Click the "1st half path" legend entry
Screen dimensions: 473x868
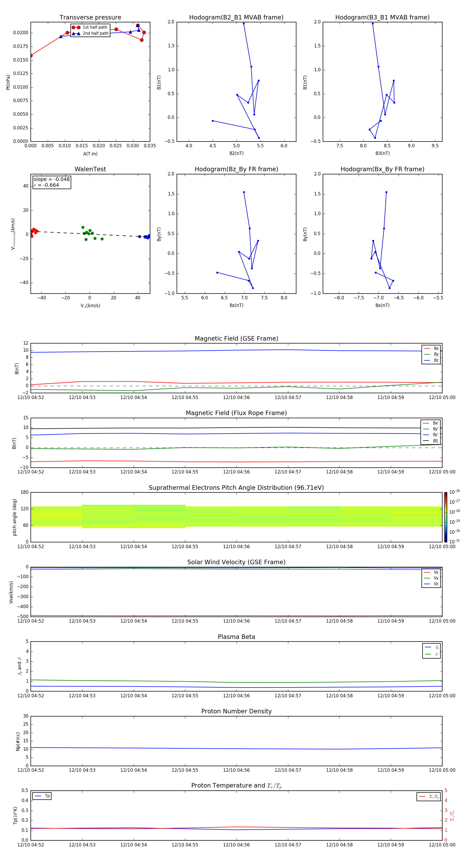pos(90,27)
